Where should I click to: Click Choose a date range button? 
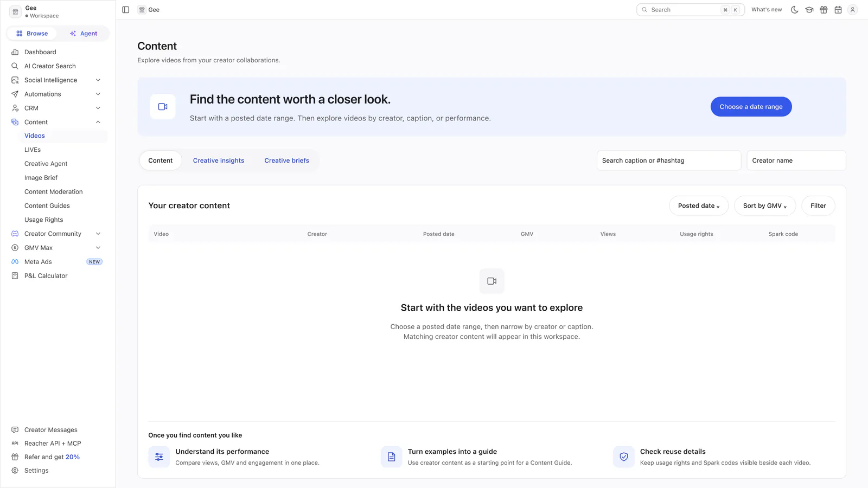pos(751,107)
